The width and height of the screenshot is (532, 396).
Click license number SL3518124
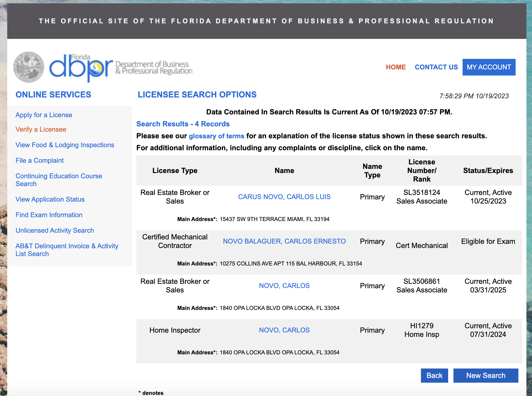[422, 192]
